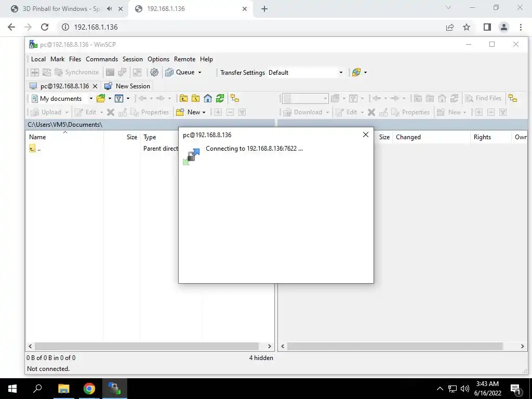Viewport: 532px width, 399px height.
Task: Click the Open Terminal console icon
Action: [110, 72]
